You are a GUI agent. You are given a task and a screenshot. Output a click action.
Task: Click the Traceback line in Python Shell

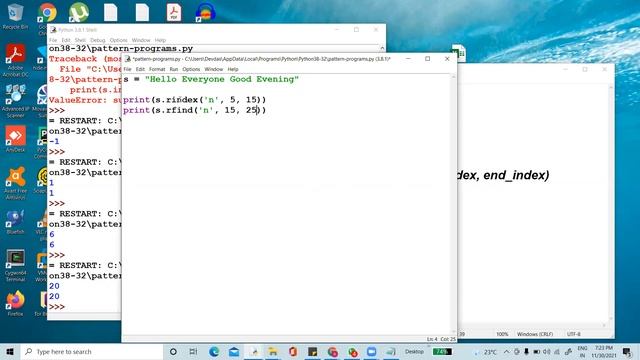click(x=85, y=59)
